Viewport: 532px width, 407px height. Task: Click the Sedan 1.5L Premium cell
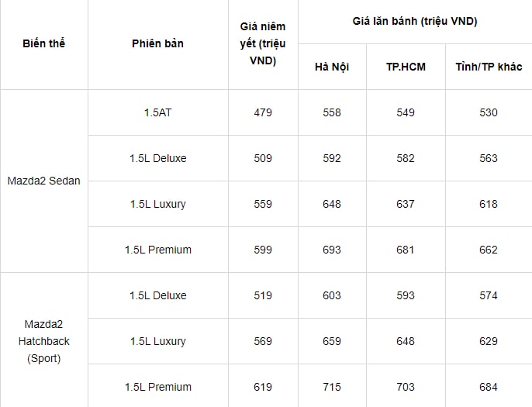pyautogui.click(x=157, y=250)
